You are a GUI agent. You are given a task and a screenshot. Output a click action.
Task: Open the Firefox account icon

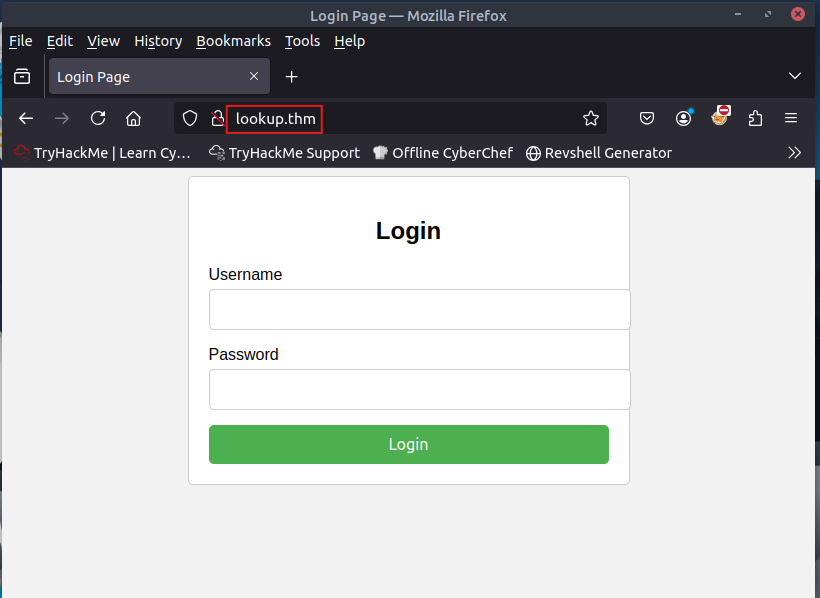click(x=684, y=119)
